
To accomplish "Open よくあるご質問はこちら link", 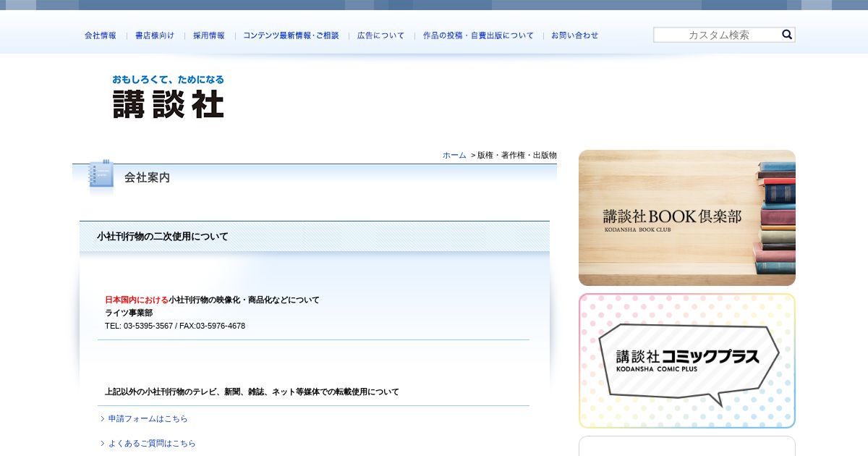I will tap(152, 443).
